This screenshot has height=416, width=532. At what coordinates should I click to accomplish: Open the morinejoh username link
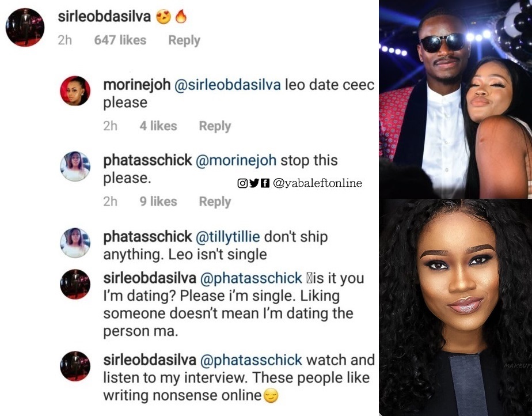click(x=136, y=85)
